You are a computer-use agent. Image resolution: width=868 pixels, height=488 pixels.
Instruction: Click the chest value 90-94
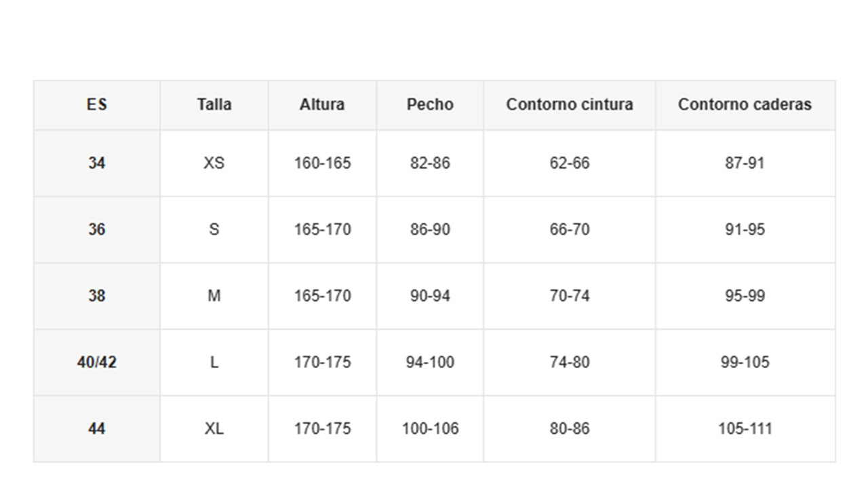(430, 296)
